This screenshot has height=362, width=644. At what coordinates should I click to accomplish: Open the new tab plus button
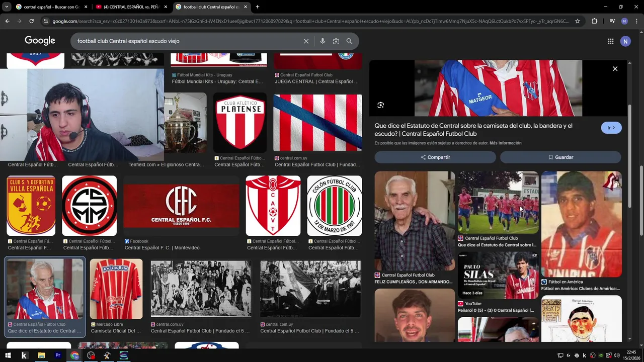258,7
